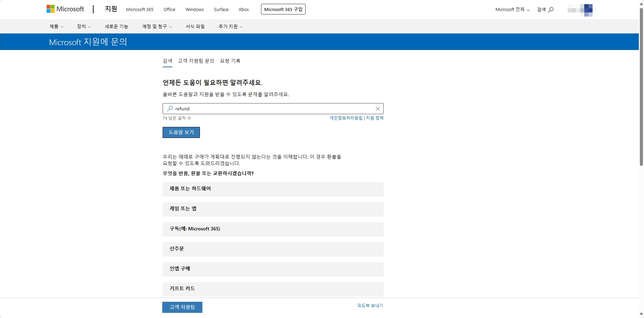Click the refund search input field
644x318 pixels.
click(273, 109)
